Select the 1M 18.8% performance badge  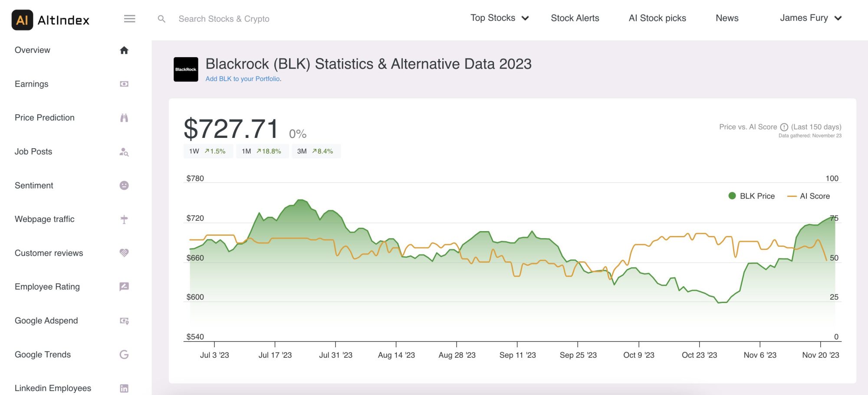pos(261,151)
